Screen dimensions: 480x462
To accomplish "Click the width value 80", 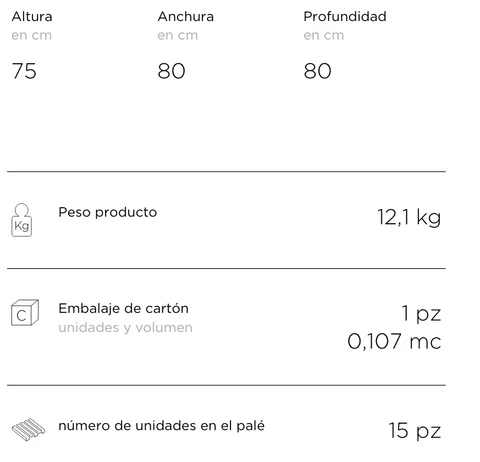I will point(171,71).
